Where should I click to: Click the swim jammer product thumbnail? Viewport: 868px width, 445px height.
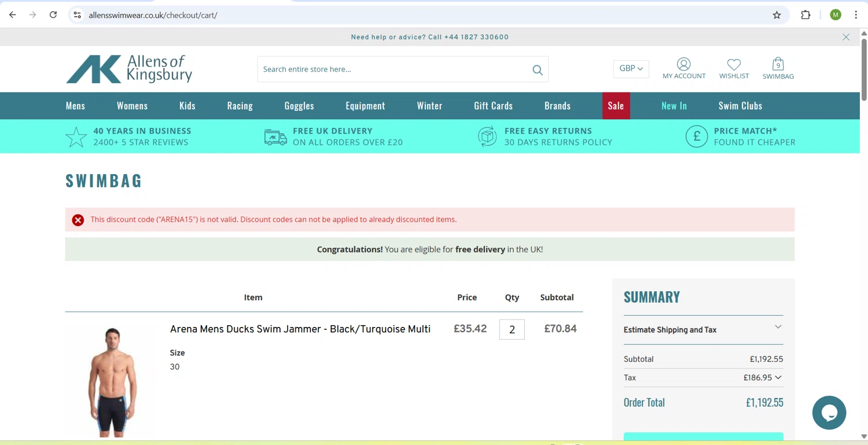point(112,382)
